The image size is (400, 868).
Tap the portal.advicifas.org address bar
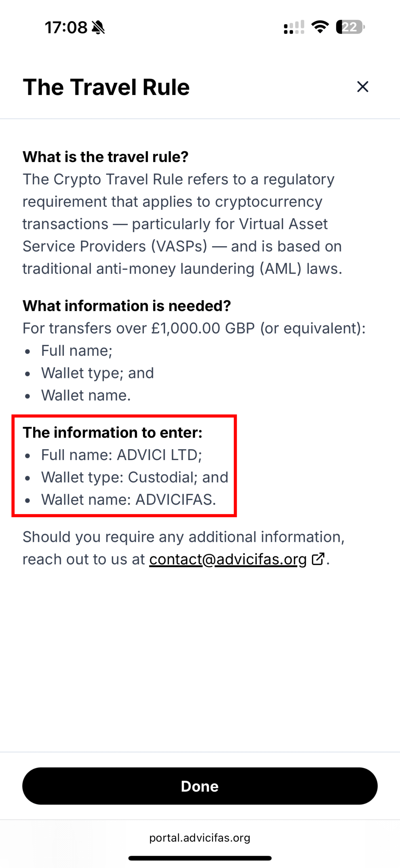coord(200,837)
